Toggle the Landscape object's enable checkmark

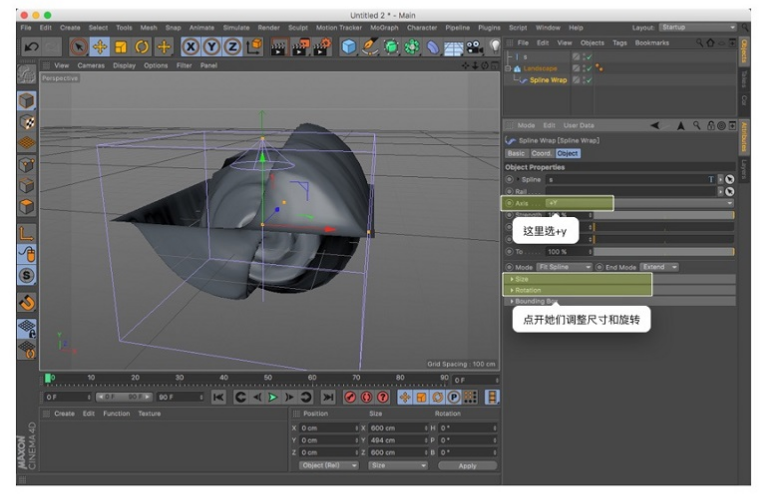pyautogui.click(x=587, y=69)
